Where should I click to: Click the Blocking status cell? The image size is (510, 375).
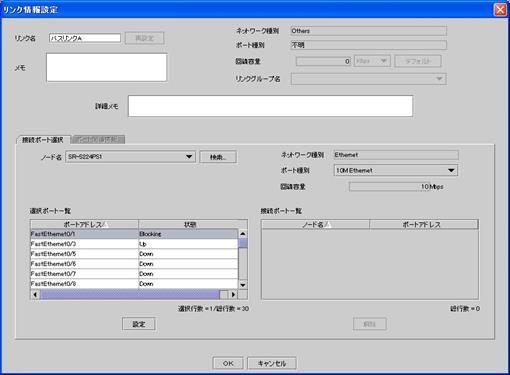[188, 234]
